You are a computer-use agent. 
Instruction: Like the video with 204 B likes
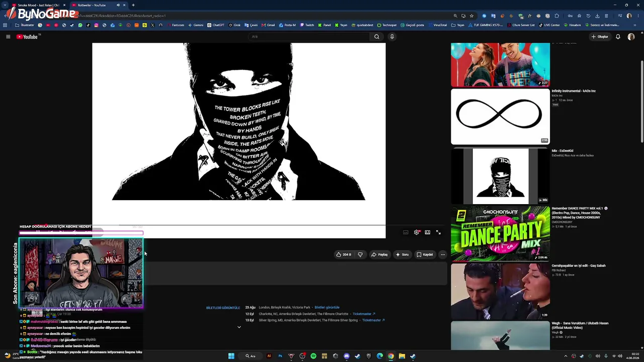[x=344, y=254]
